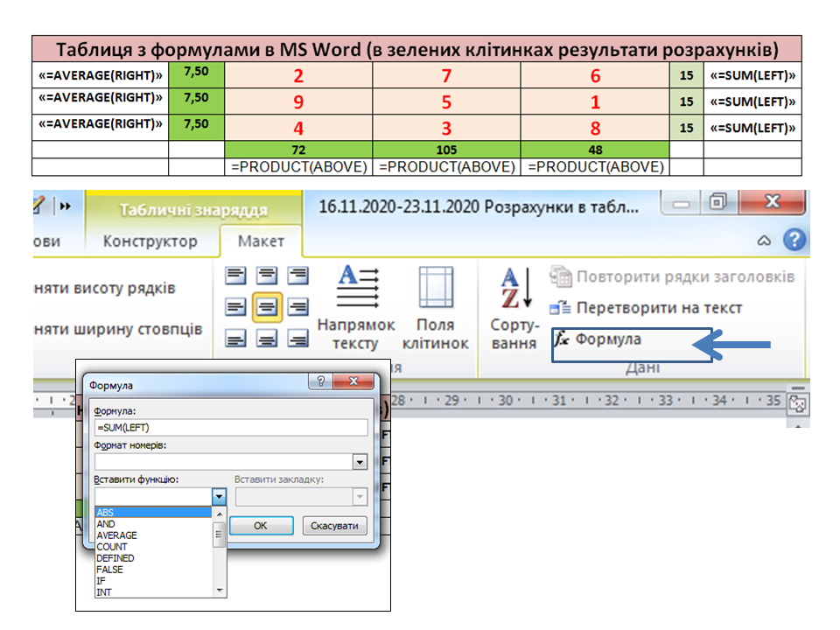Cancel dialog with Скасувати button
The width and height of the screenshot is (840, 630).
(335, 526)
